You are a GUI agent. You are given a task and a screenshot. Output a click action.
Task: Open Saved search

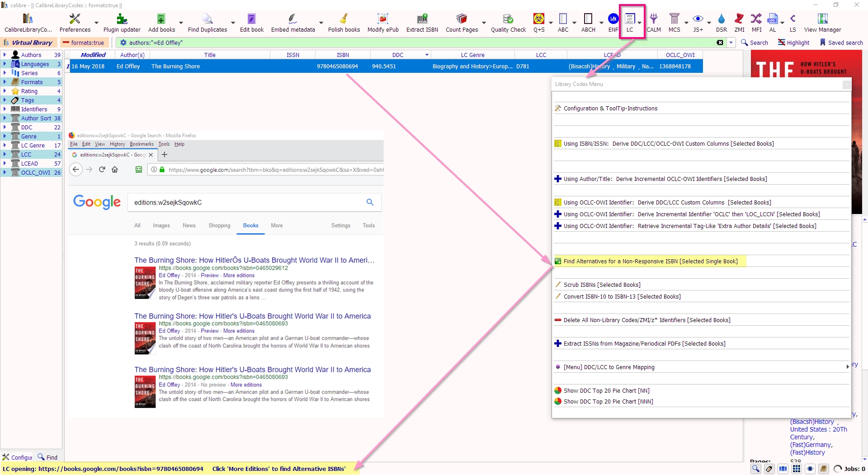pos(841,43)
